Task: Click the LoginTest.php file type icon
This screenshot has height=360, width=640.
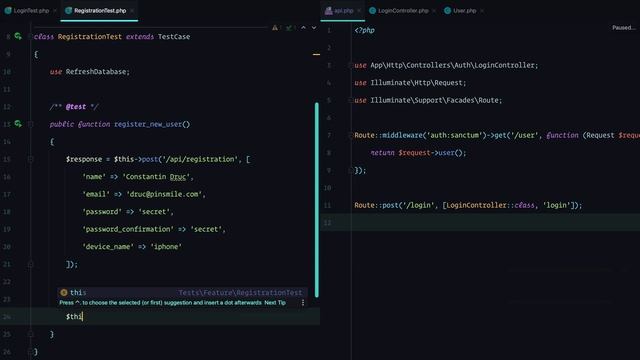Action: coord(8,11)
